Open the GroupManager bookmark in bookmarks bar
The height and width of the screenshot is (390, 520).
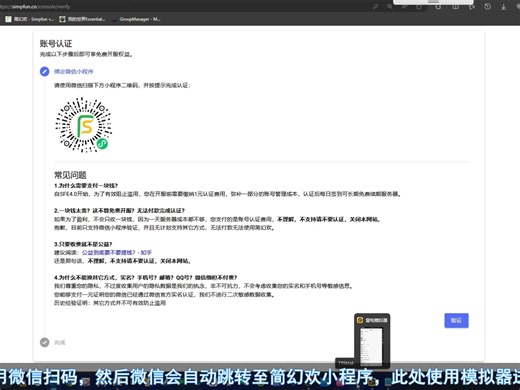pyautogui.click(x=136, y=19)
